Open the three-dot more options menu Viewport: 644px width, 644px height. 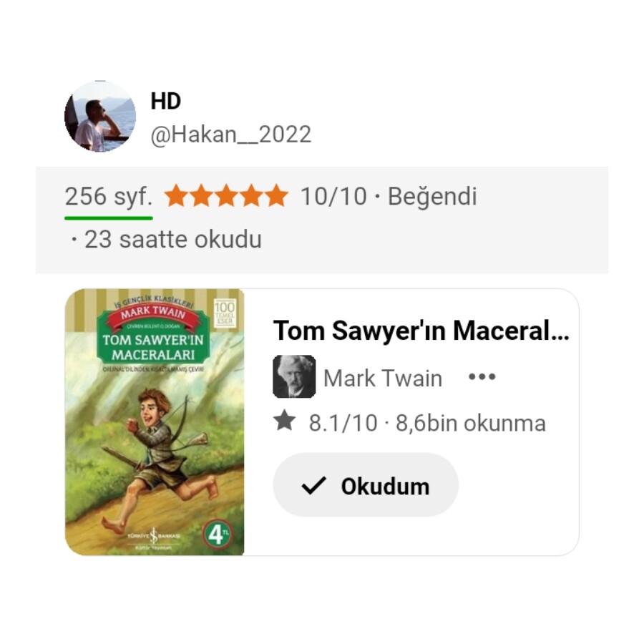click(x=482, y=376)
